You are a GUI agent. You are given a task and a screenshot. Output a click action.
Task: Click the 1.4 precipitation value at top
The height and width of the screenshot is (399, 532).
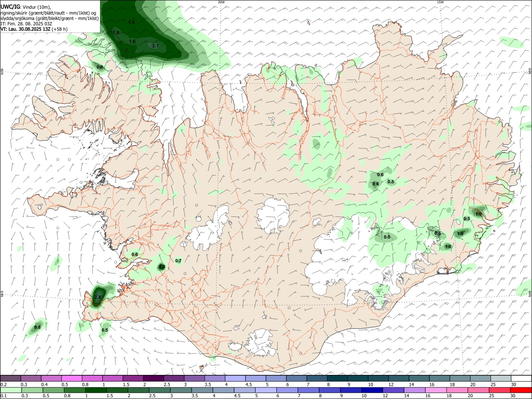pyautogui.click(x=132, y=22)
